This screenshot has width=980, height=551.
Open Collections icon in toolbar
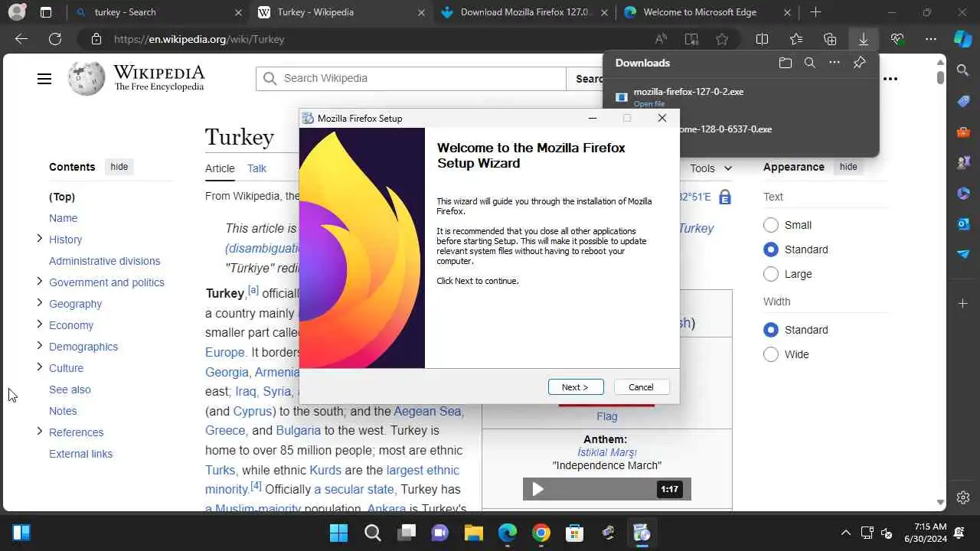pyautogui.click(x=830, y=39)
